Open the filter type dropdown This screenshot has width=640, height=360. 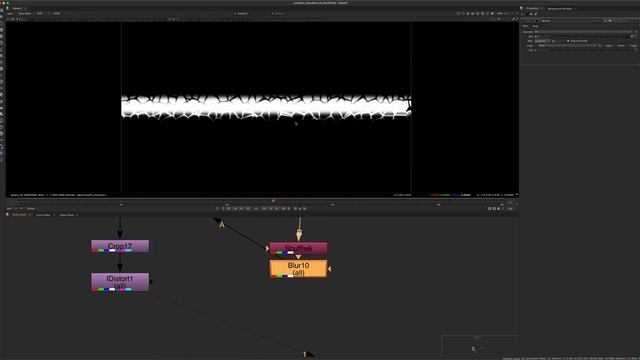pos(541,41)
